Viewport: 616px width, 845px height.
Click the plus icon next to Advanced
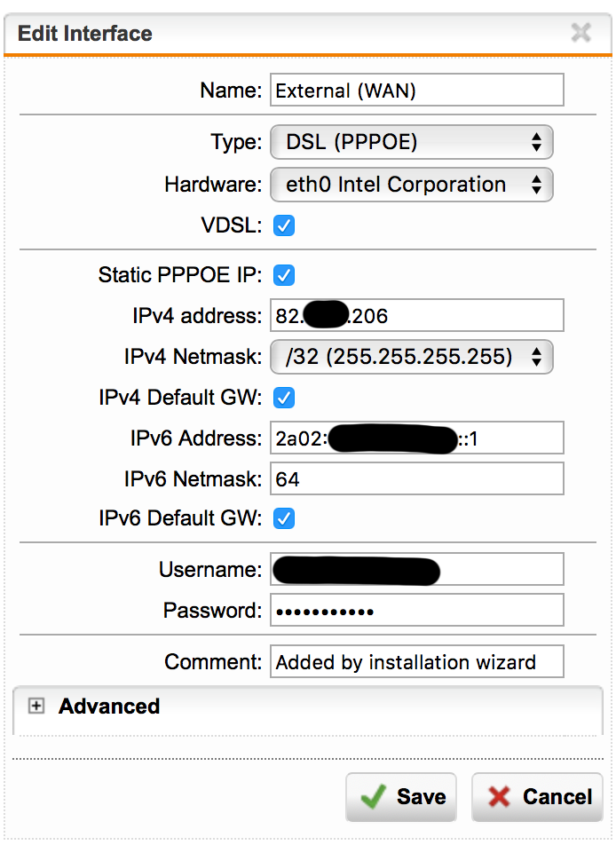(36, 706)
